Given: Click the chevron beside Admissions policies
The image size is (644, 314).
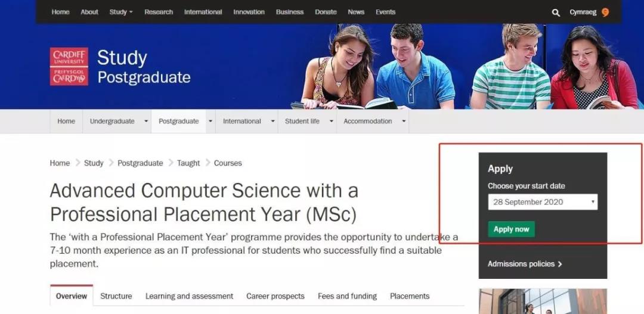Looking at the screenshot, I should point(560,264).
